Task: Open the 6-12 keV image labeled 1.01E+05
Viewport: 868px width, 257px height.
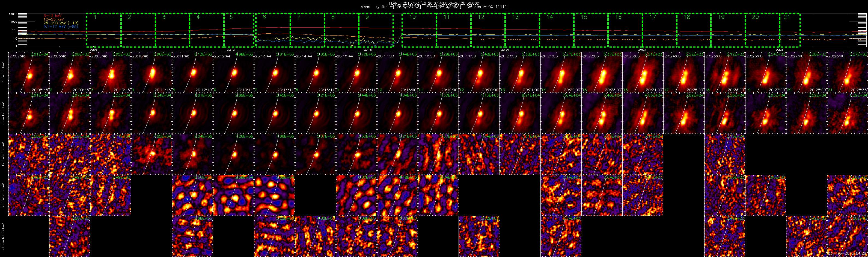Action: (x=192, y=113)
